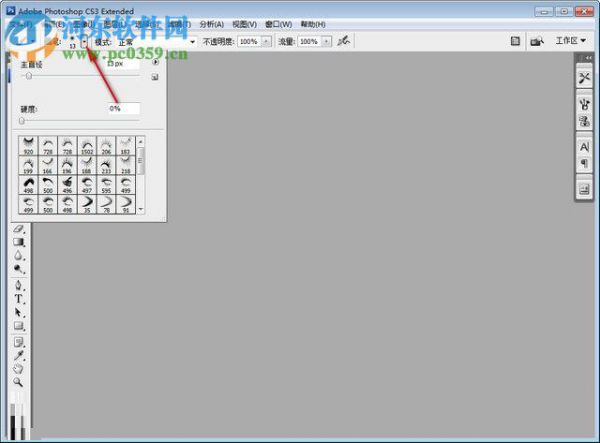Select the Pen tool
The image size is (600, 443).
point(19,285)
